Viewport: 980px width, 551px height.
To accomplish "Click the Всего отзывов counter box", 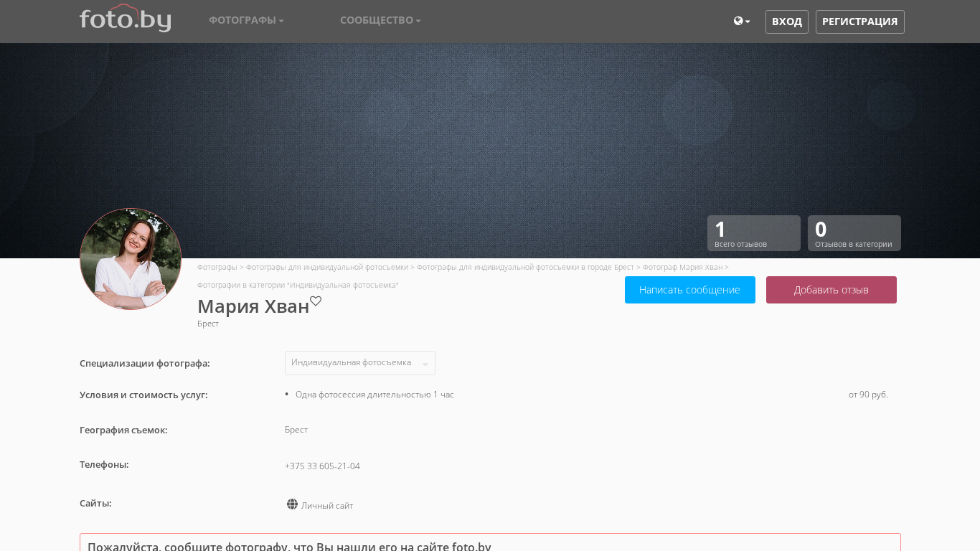I will (753, 233).
